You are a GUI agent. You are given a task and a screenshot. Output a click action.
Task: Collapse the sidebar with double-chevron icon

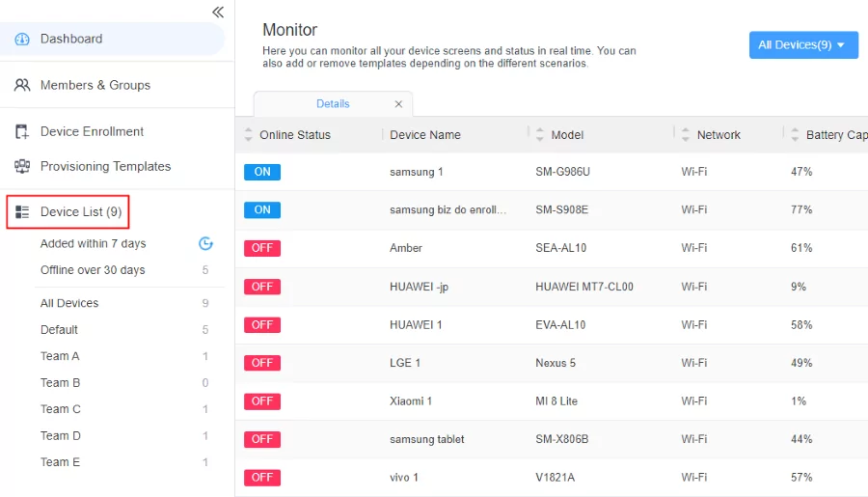pyautogui.click(x=218, y=13)
